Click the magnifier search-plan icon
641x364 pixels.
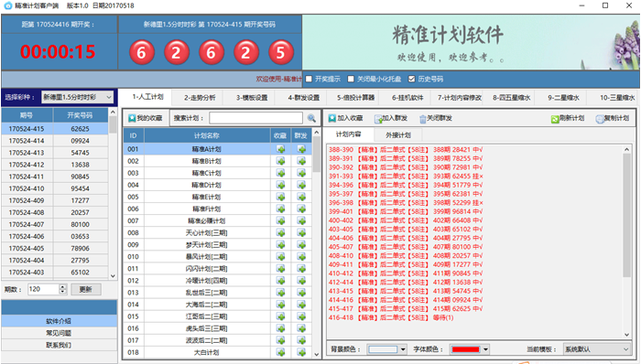pos(311,118)
